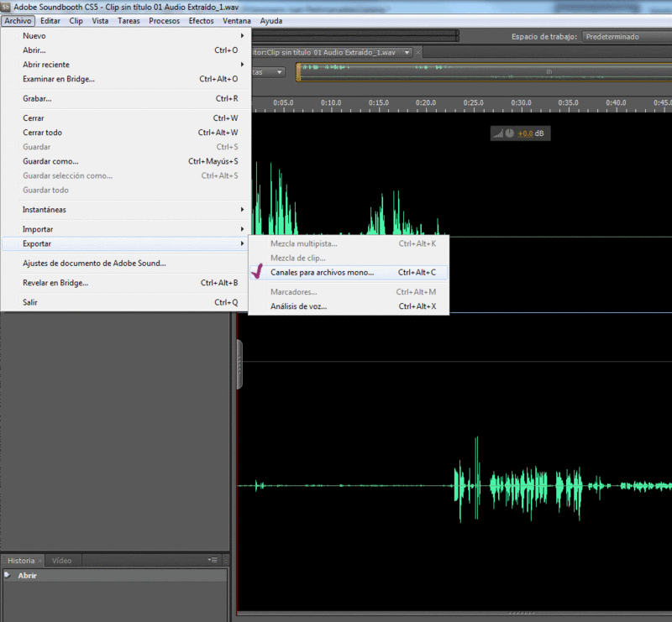Expand the Nuevo submenu
This screenshot has width=672, height=622.
click(125, 36)
